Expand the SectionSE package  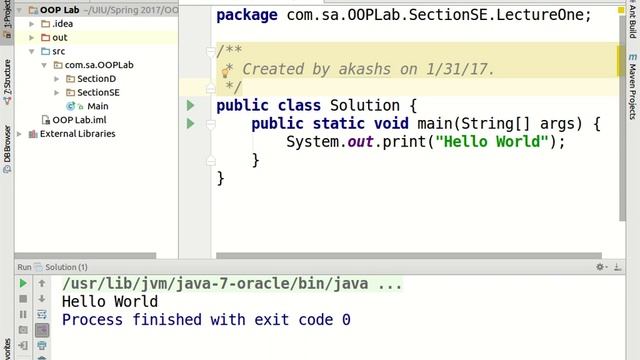(57, 93)
